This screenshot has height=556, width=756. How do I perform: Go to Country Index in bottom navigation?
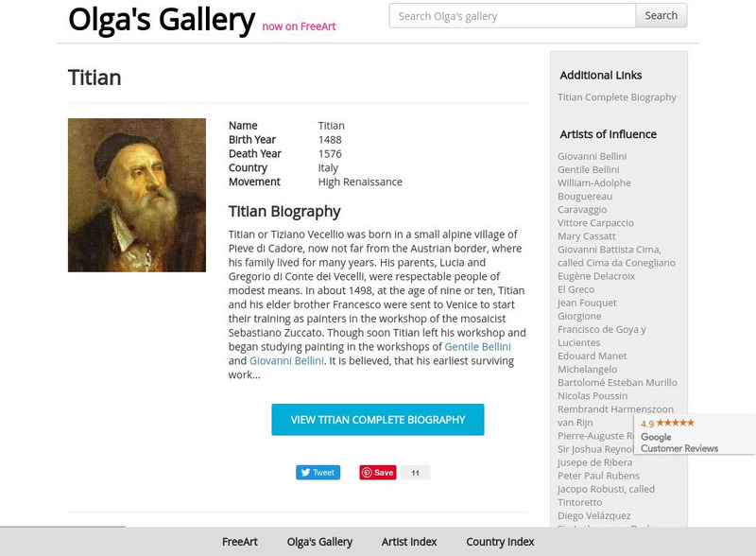point(500,542)
